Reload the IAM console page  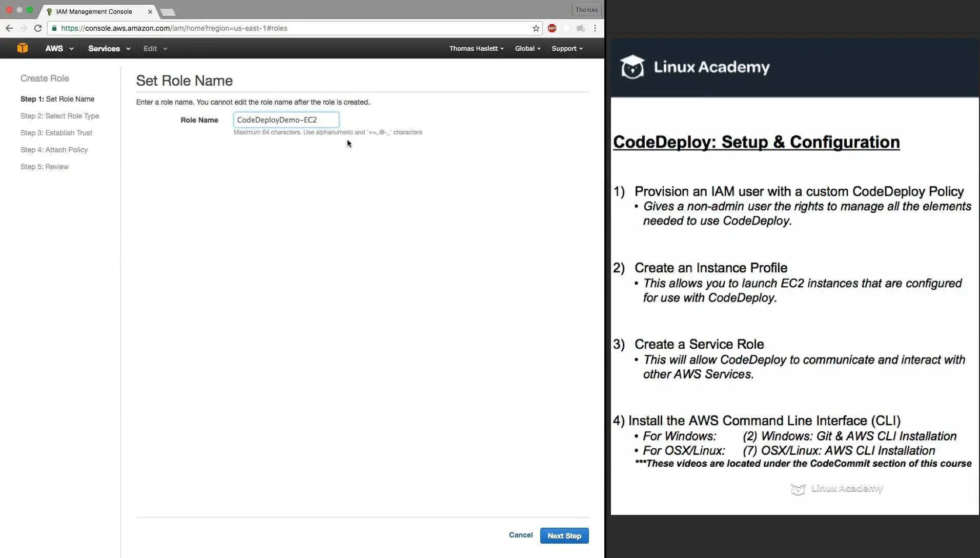click(38, 28)
